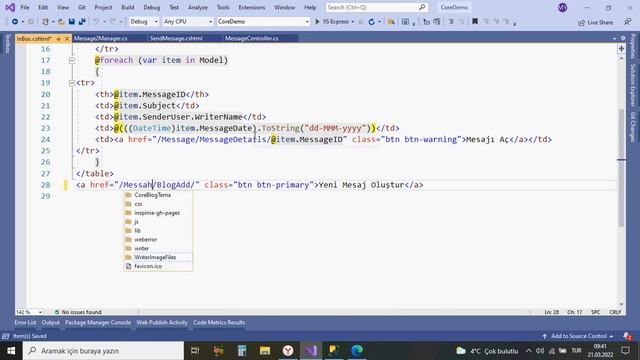Open the undo history dropdown arrow

[x=104, y=22]
